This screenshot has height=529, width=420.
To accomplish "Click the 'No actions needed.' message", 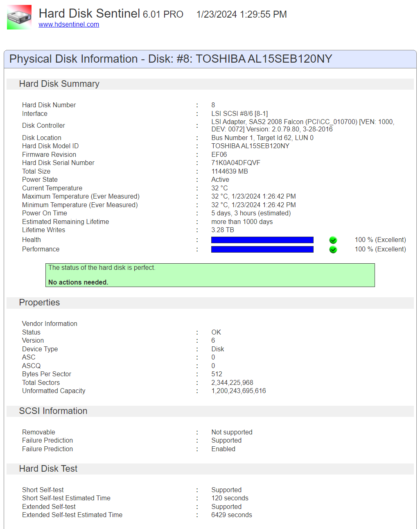I will (78, 283).
